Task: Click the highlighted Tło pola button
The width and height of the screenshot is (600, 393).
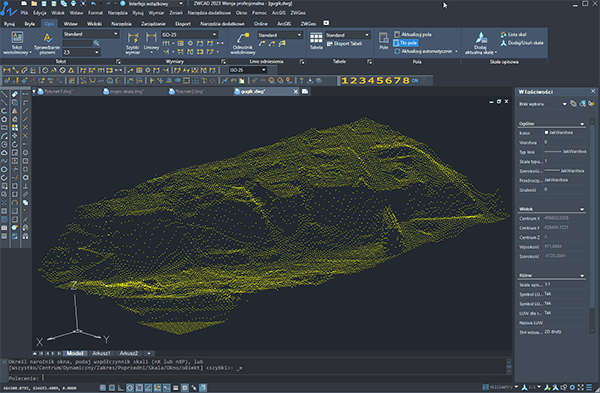Action: coord(406,43)
